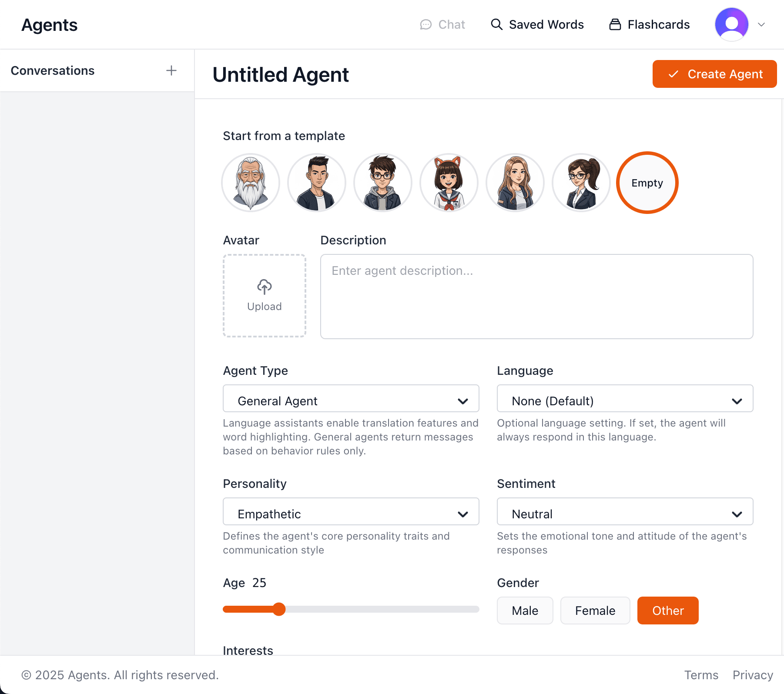
Task: Upload a custom avatar image
Action: [x=264, y=296]
